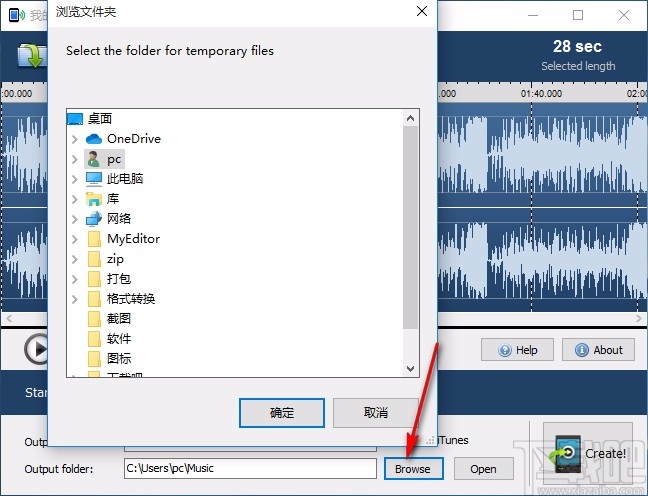Expand the 打包 folder node
648x496 pixels.
(75, 279)
